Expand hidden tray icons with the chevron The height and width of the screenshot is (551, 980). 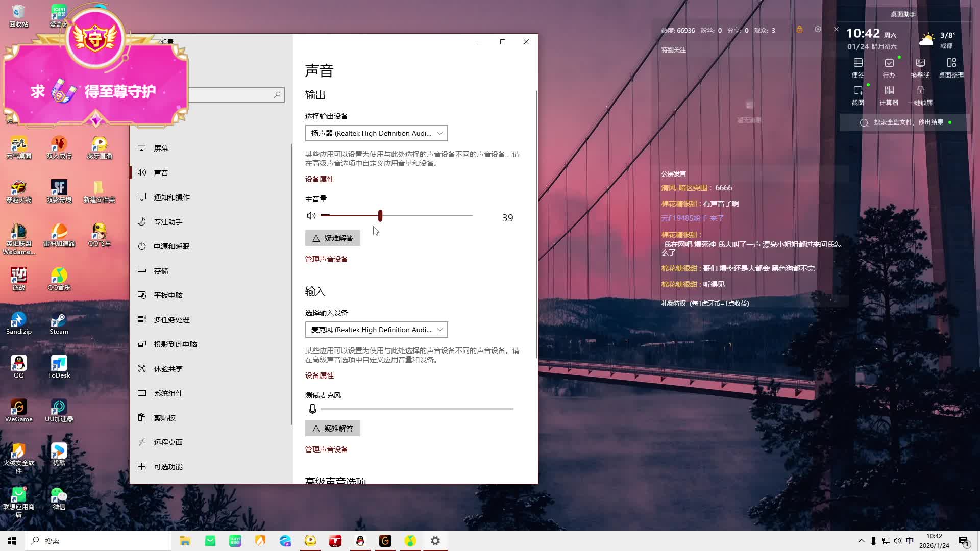pyautogui.click(x=861, y=541)
